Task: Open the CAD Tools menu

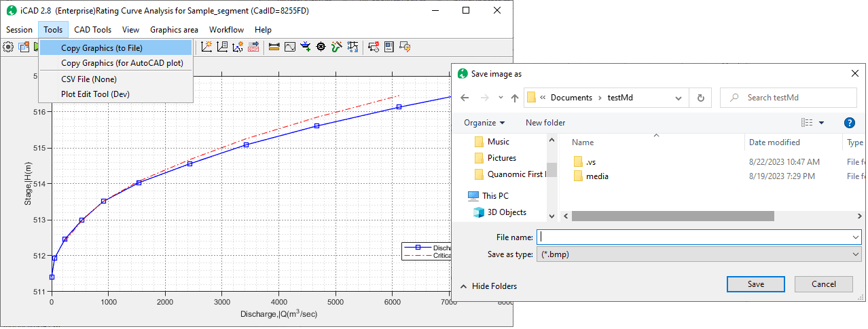Action: 92,30
